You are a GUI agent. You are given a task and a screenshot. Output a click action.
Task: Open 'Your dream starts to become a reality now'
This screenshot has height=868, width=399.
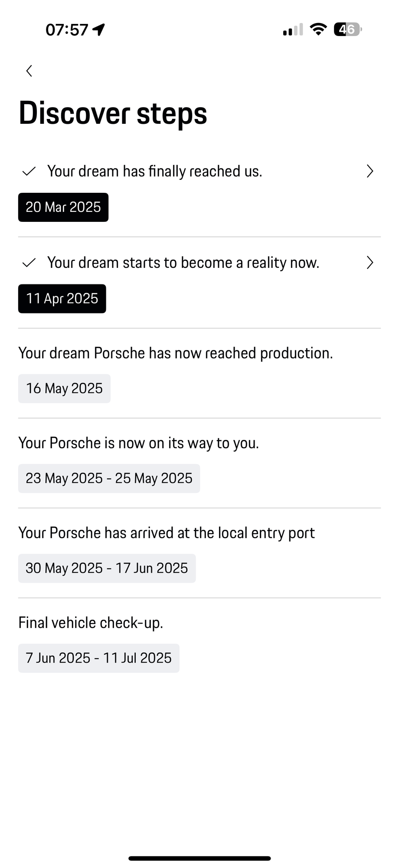point(183,263)
